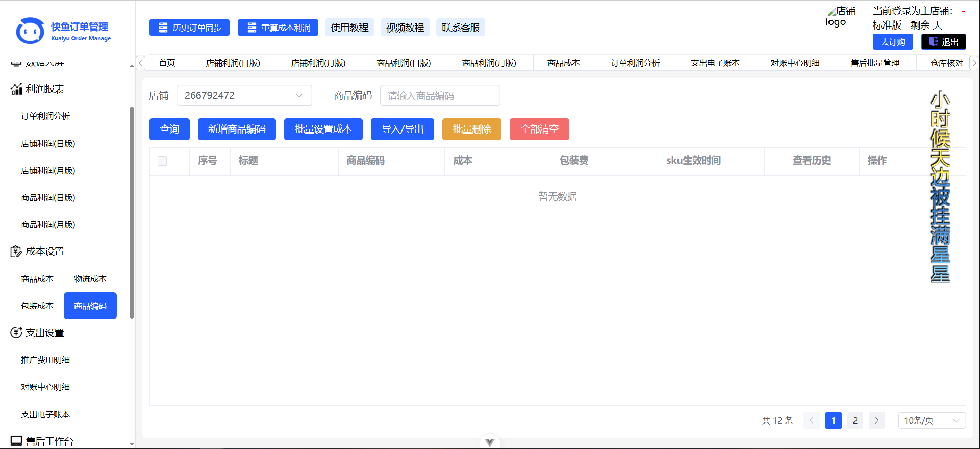
Task: Switch to the 支出电子账本 tab
Action: [x=715, y=63]
